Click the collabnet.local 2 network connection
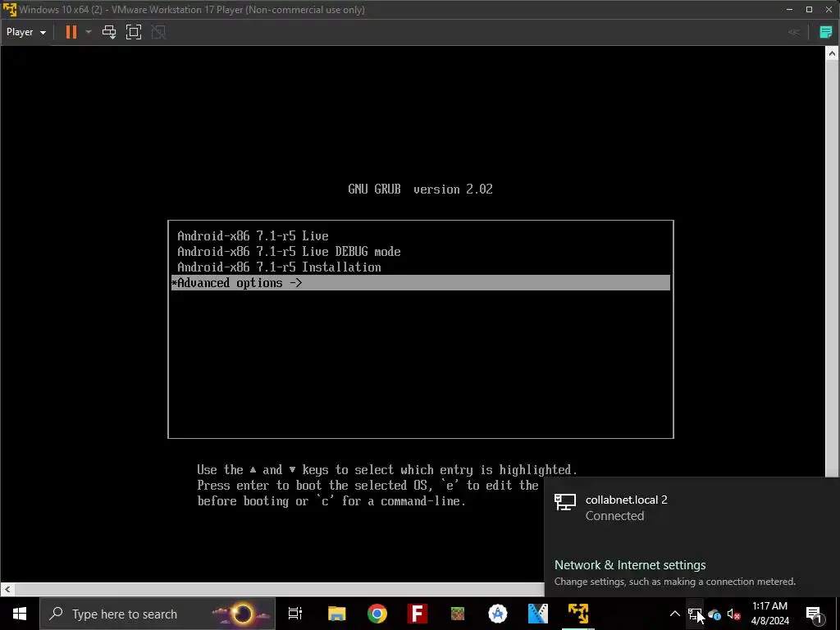840x630 pixels. click(x=692, y=507)
